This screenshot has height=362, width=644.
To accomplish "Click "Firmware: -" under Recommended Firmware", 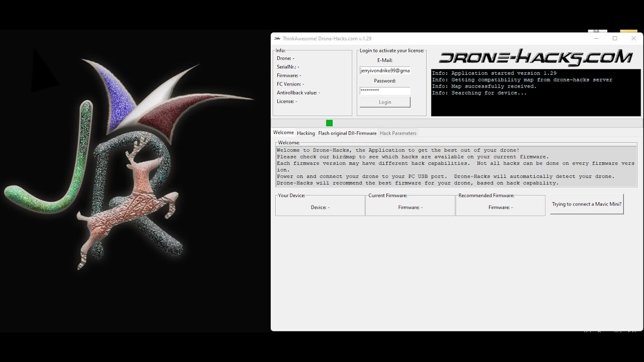I will 501,207.
